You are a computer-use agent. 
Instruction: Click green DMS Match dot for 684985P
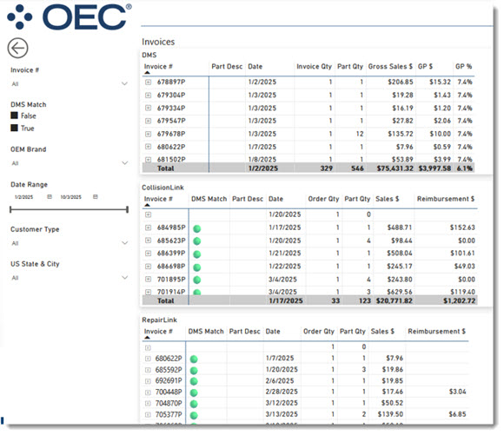tap(197, 228)
